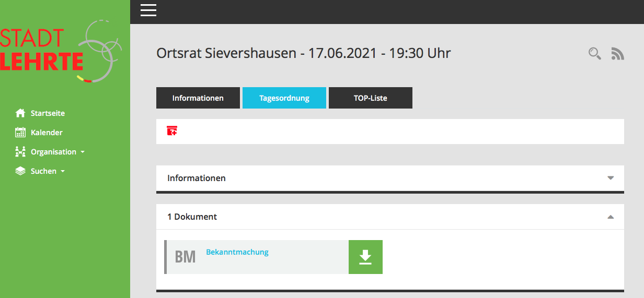Click the BM document badge
This screenshot has height=298, width=644.
pyautogui.click(x=185, y=257)
